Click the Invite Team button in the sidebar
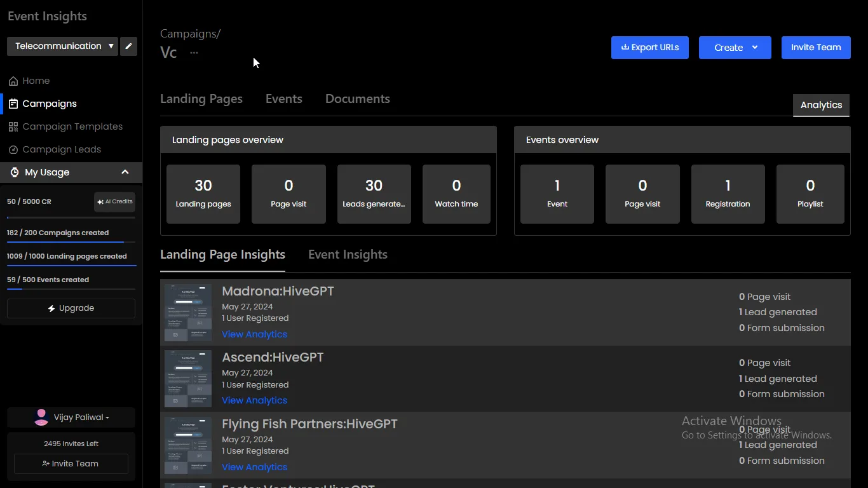Screen dimensions: 868x488 71,464
